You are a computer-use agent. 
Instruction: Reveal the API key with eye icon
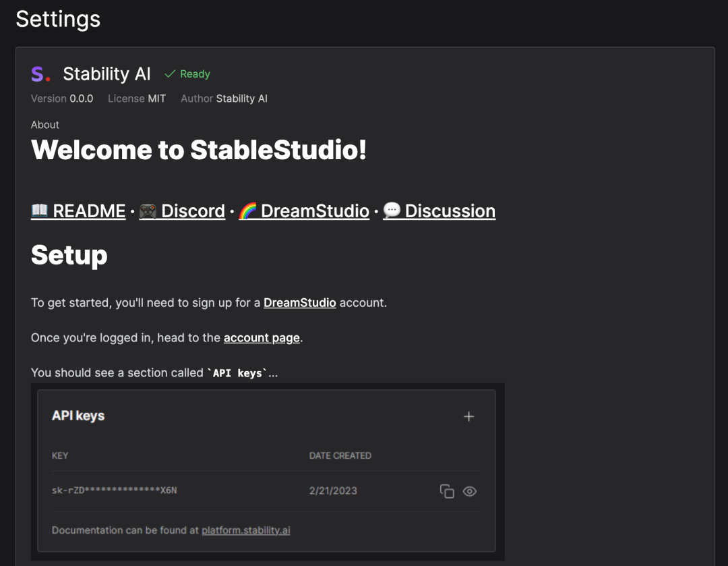[x=469, y=491]
